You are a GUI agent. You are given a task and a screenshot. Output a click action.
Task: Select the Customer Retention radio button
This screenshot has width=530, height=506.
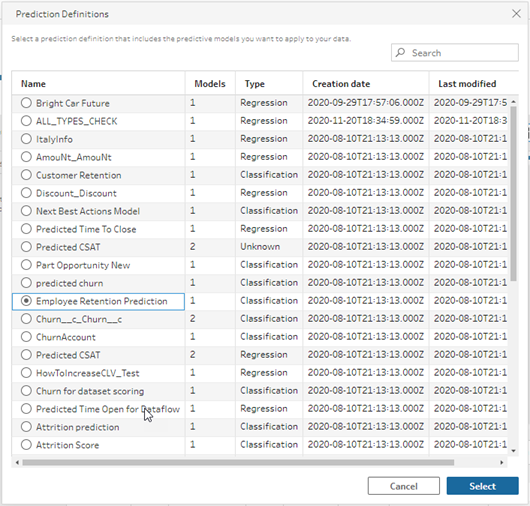pos(26,175)
